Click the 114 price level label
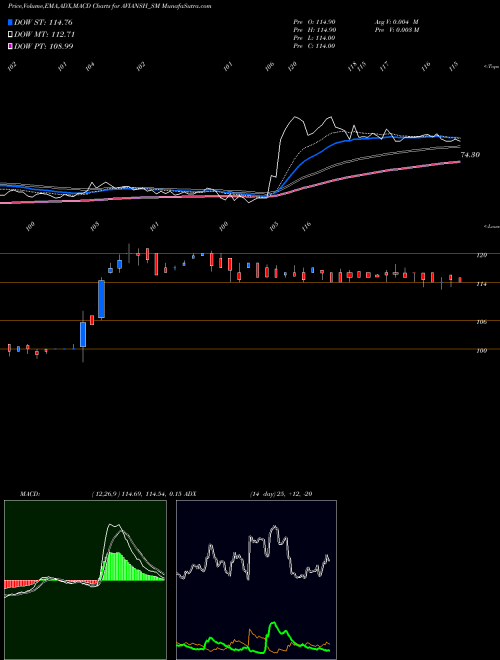 tap(482, 285)
